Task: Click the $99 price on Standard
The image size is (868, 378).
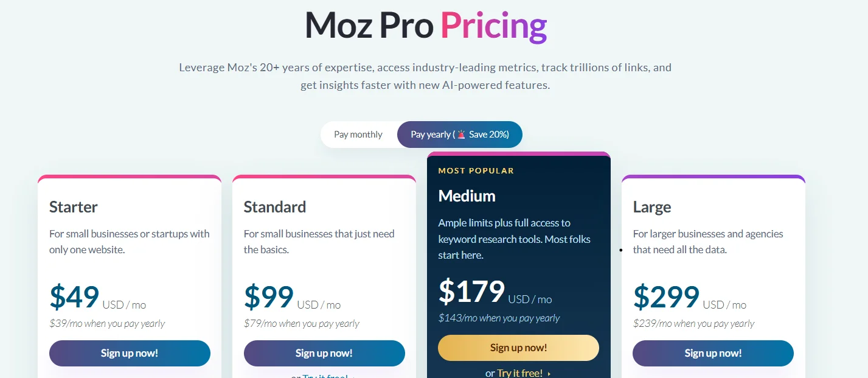Action: [269, 298]
